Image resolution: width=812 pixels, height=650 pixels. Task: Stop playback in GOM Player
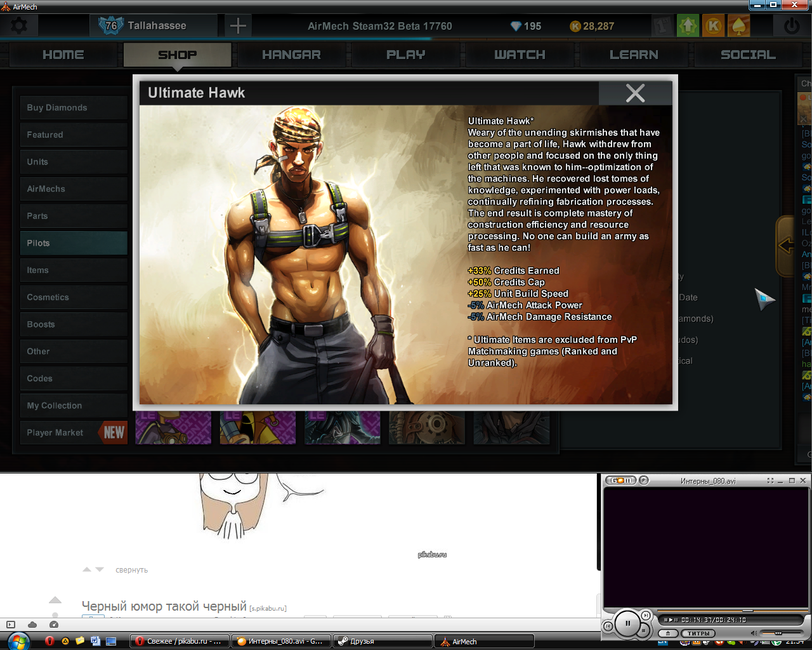click(x=643, y=630)
